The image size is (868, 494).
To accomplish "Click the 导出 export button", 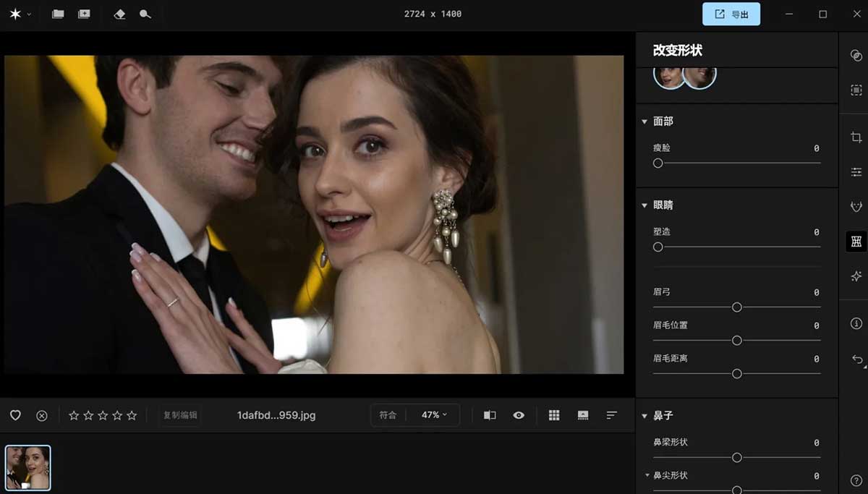I will 731,14.
